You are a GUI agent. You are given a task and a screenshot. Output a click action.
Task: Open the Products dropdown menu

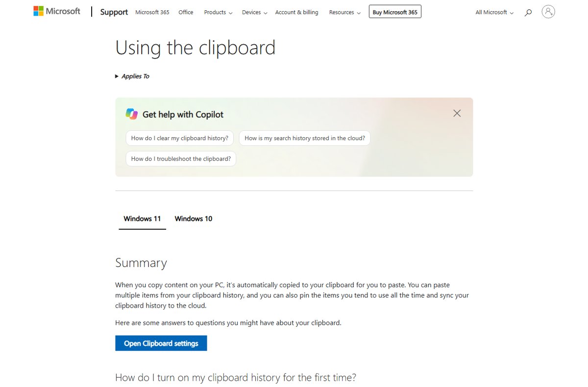pos(218,12)
